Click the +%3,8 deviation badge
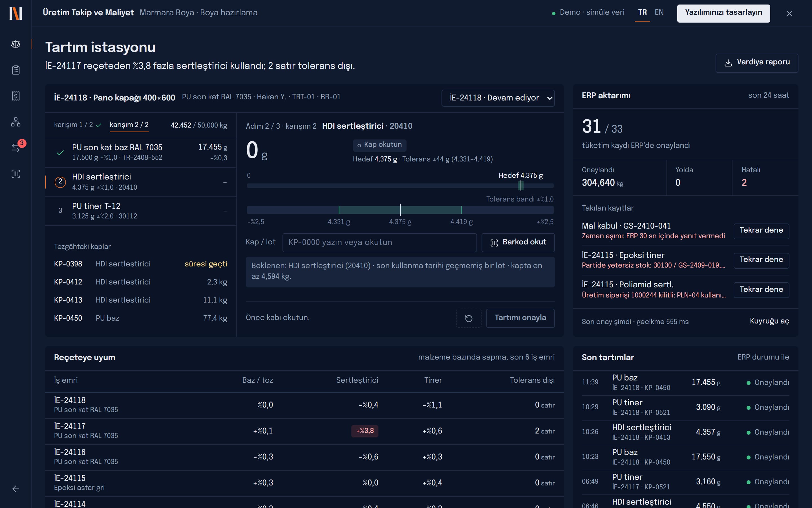Screen dimensions: 812x508 point(364,431)
